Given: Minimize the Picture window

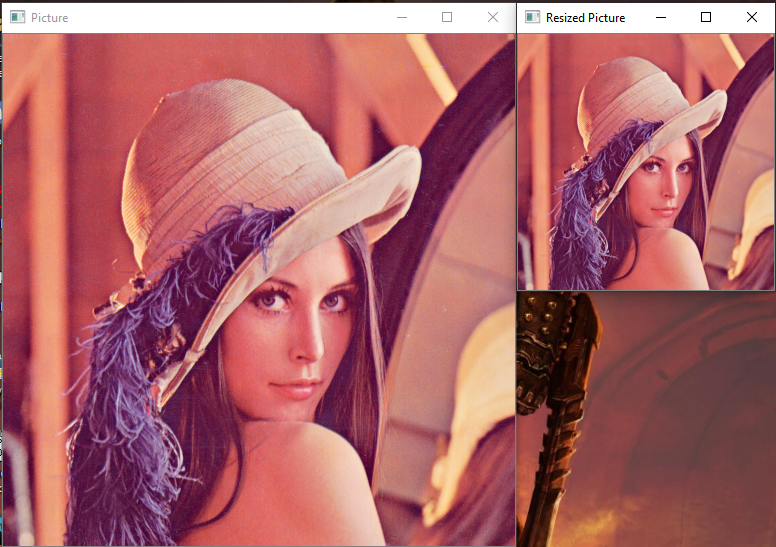Looking at the screenshot, I should pos(402,17).
